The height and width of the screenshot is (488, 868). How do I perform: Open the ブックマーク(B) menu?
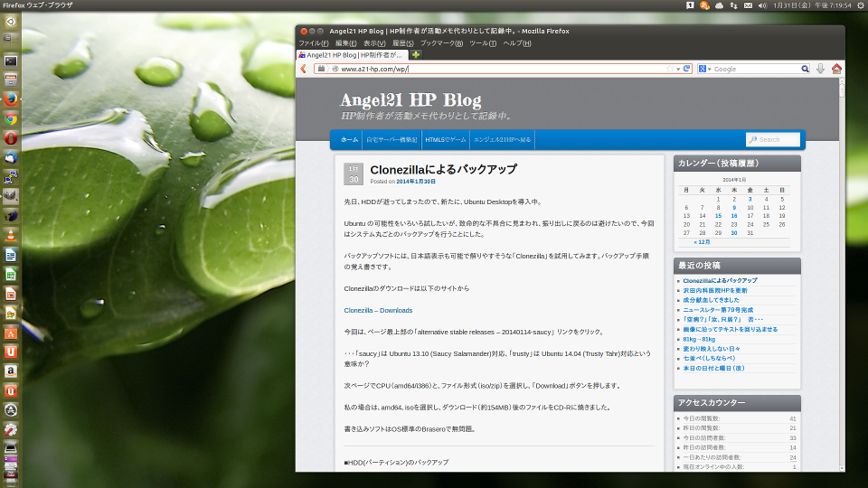[x=441, y=43]
